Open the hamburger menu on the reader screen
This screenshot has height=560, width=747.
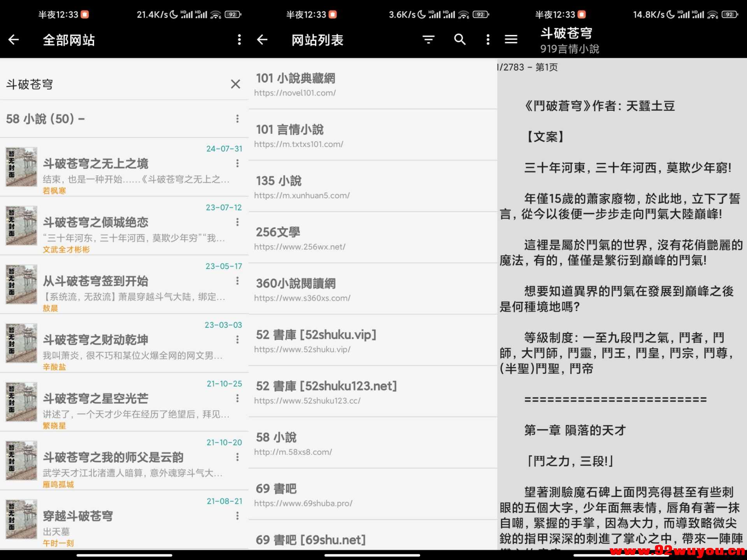click(510, 39)
